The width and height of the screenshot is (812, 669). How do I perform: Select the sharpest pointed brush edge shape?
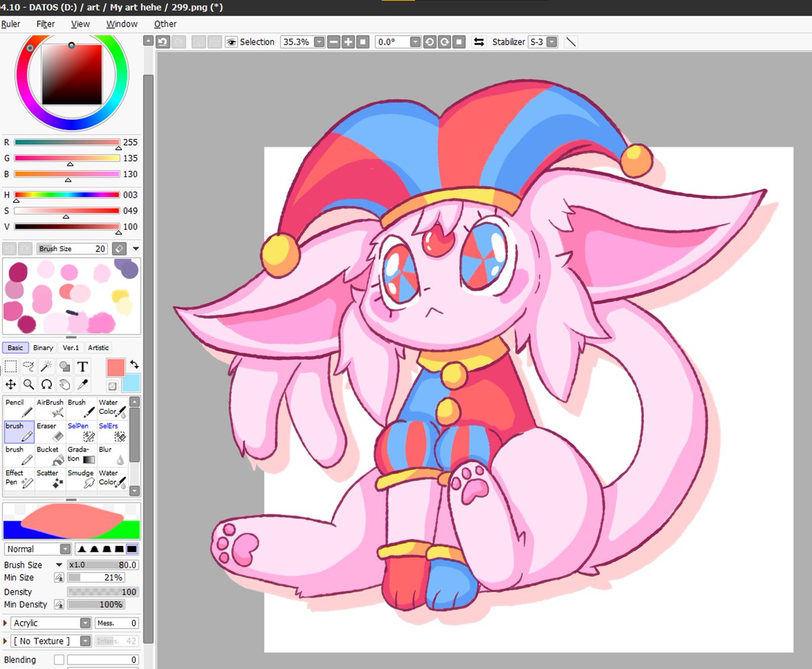pyautogui.click(x=82, y=549)
